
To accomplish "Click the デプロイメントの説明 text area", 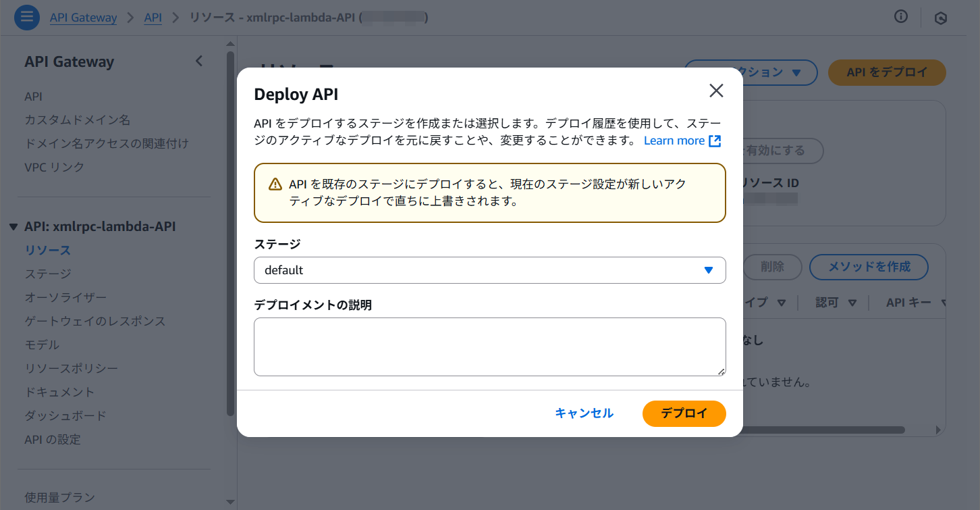I will (x=489, y=347).
